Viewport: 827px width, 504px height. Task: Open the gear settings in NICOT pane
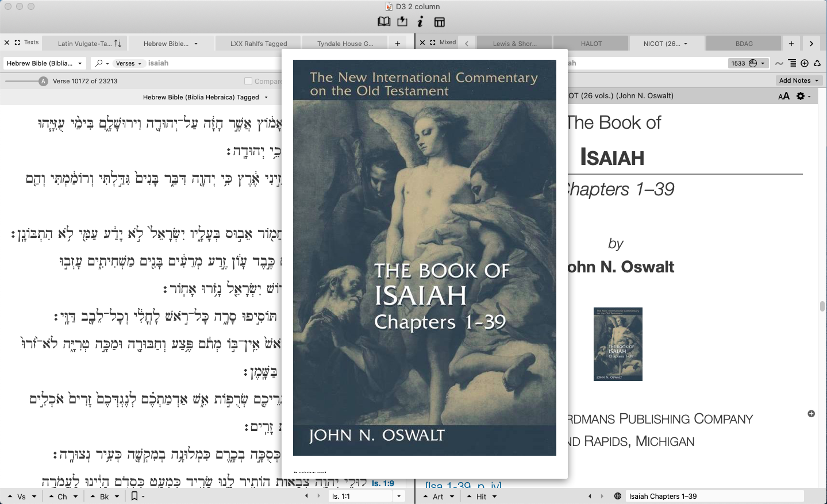pyautogui.click(x=802, y=96)
